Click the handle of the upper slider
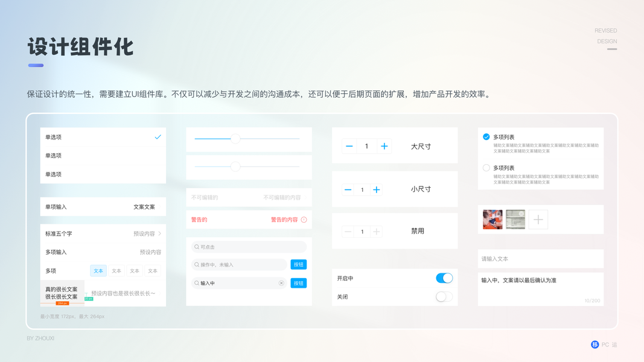 click(x=235, y=139)
